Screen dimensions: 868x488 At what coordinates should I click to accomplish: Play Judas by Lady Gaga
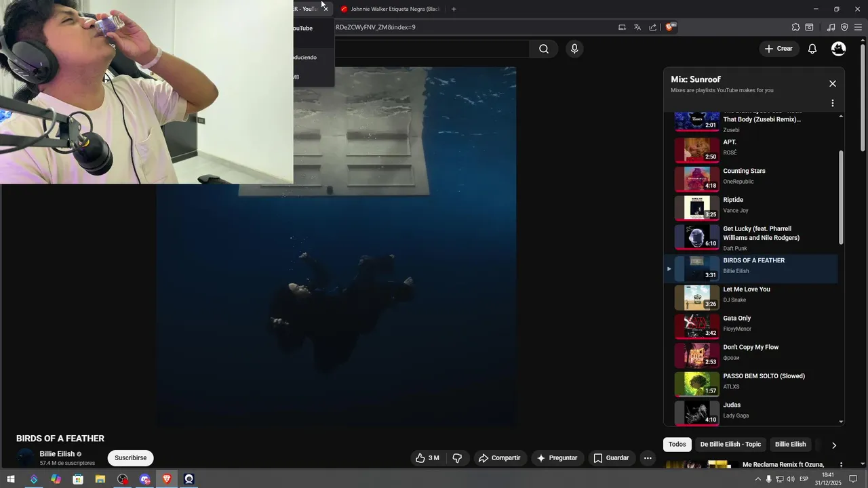pos(751,413)
